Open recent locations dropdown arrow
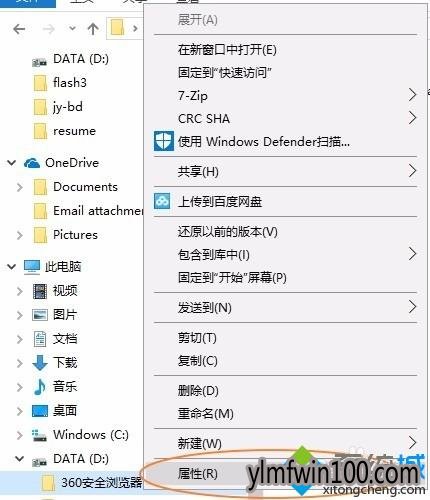Screen dimensions: 430x500 click(72, 29)
